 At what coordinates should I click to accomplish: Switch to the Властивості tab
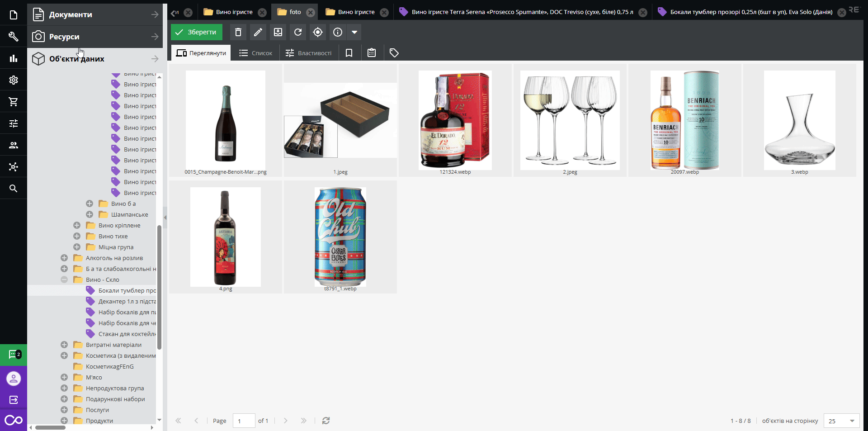309,53
